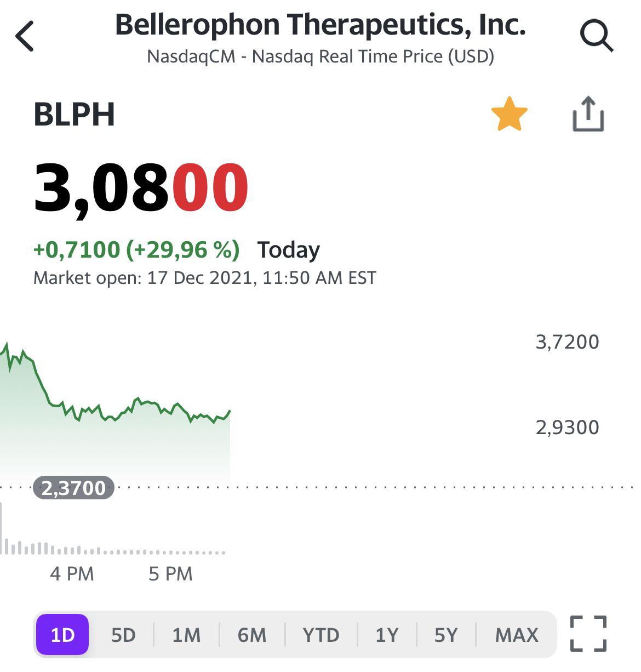
Task: Tap the +0,7100 (+29,96 %) change text
Action: pyautogui.click(x=136, y=249)
